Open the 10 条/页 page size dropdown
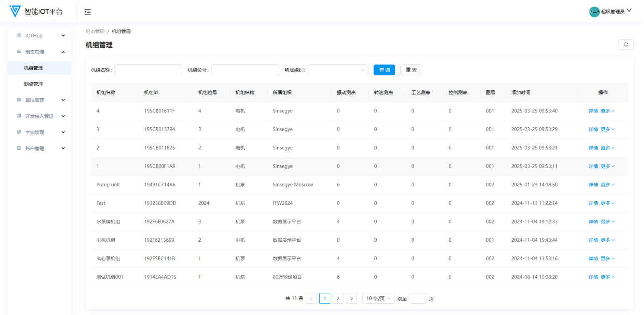644x315 pixels. (378, 298)
